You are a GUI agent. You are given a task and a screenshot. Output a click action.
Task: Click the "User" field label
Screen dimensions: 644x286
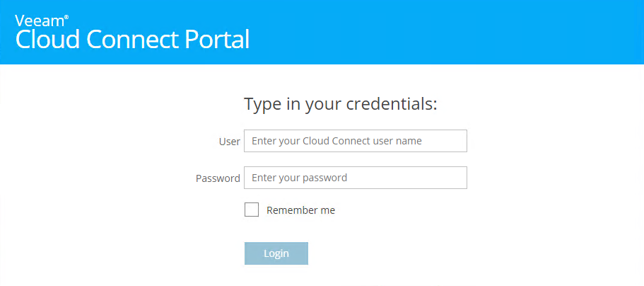(x=230, y=142)
